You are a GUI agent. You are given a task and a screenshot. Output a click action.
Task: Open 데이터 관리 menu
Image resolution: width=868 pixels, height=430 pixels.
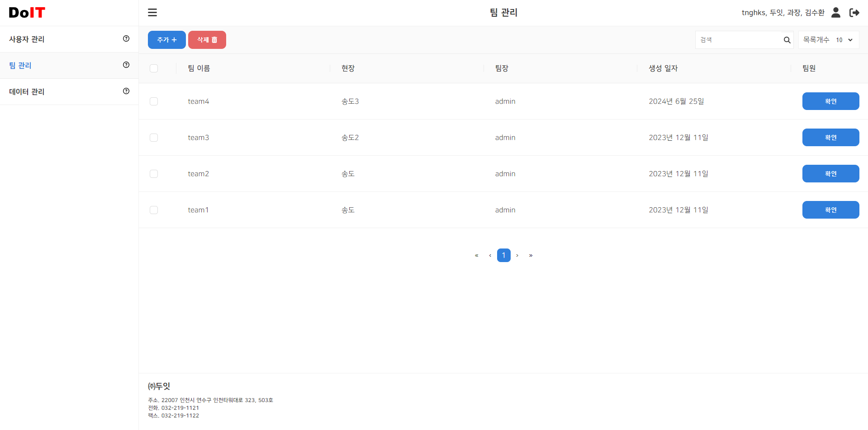tap(69, 92)
